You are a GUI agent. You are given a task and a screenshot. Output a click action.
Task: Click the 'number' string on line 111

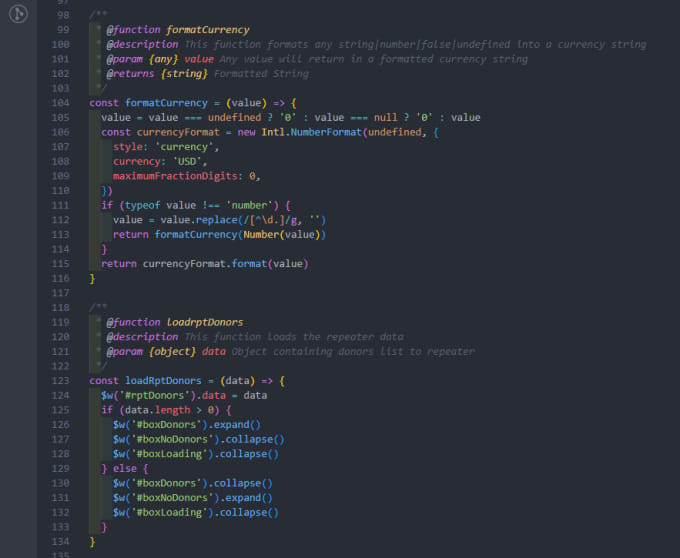(x=252, y=205)
